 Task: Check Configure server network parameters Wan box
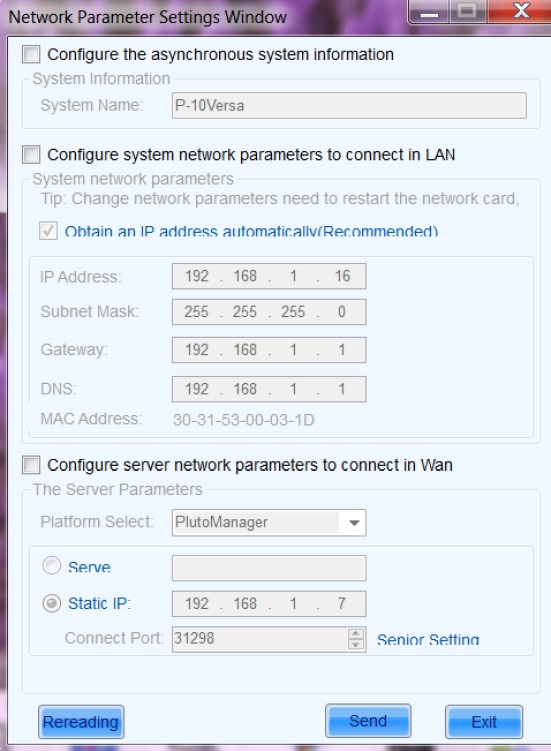pos(31,465)
